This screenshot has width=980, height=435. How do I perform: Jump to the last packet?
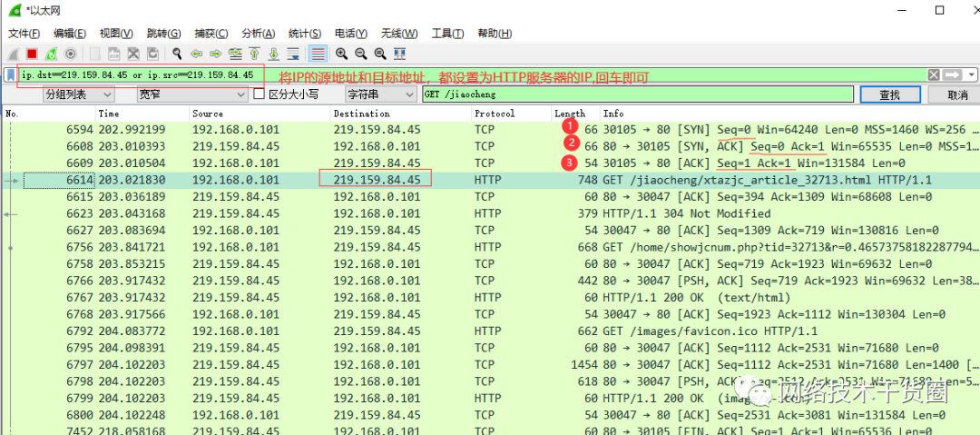pos(274,54)
